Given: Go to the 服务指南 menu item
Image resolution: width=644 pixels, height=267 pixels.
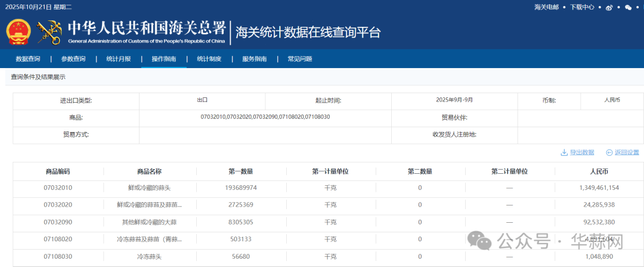Looking at the screenshot, I should (255, 59).
